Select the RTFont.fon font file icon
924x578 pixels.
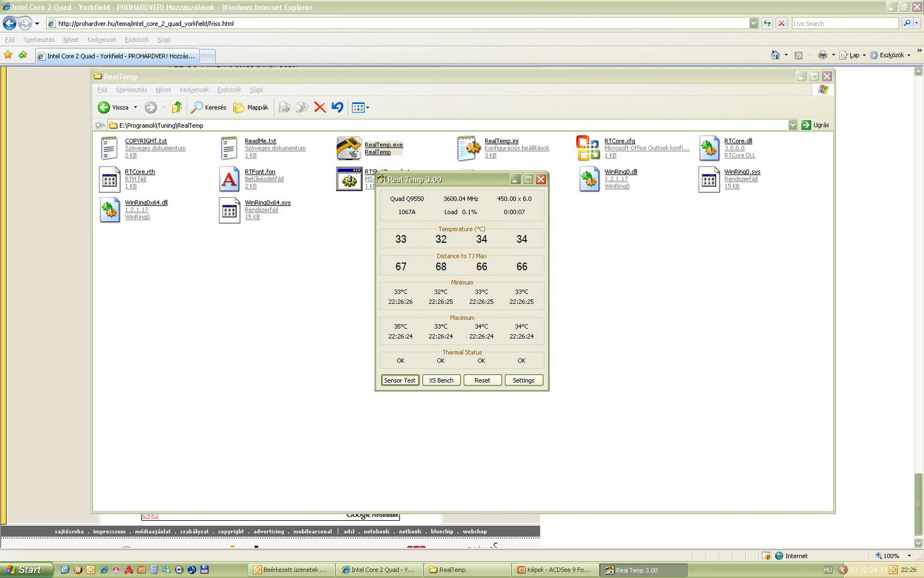[229, 179]
